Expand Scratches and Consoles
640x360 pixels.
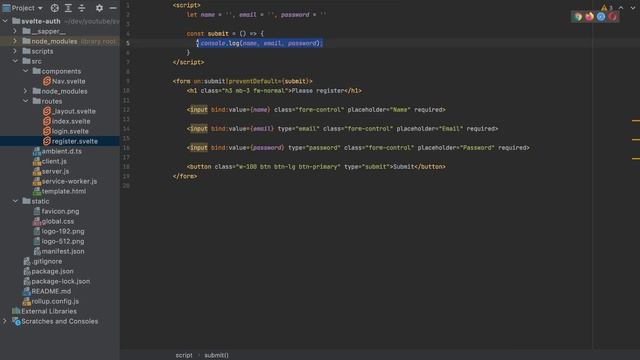(x=5, y=321)
